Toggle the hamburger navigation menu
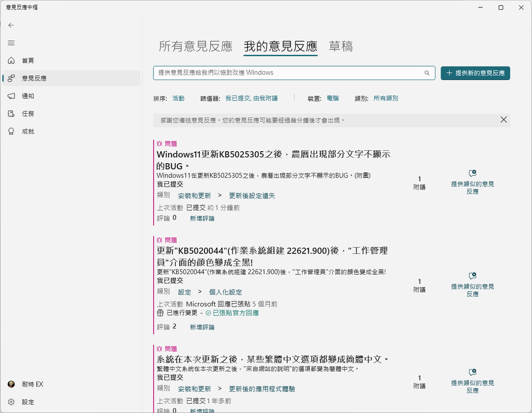This screenshot has width=532, height=413. click(11, 43)
